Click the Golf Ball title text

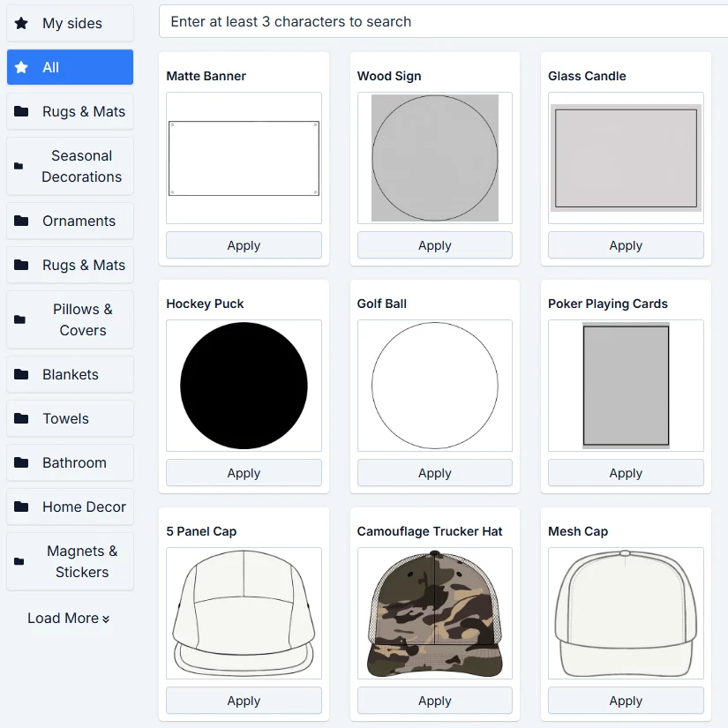pos(381,304)
